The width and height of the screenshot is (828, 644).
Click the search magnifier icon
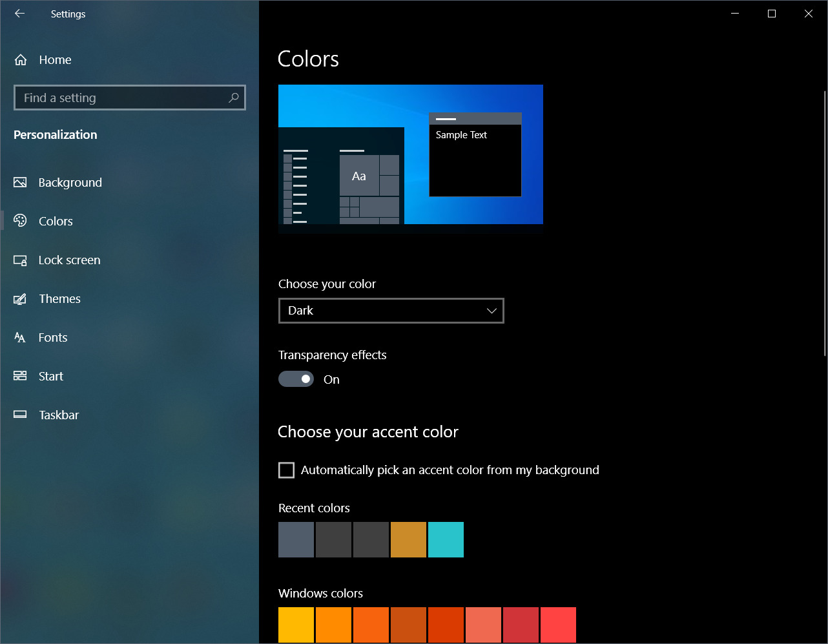(233, 98)
